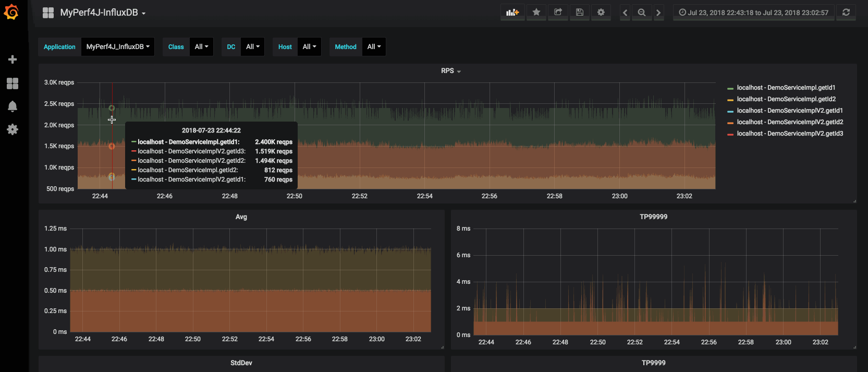Open the Dashboards icon in sidebar
The image size is (868, 372).
[13, 83]
